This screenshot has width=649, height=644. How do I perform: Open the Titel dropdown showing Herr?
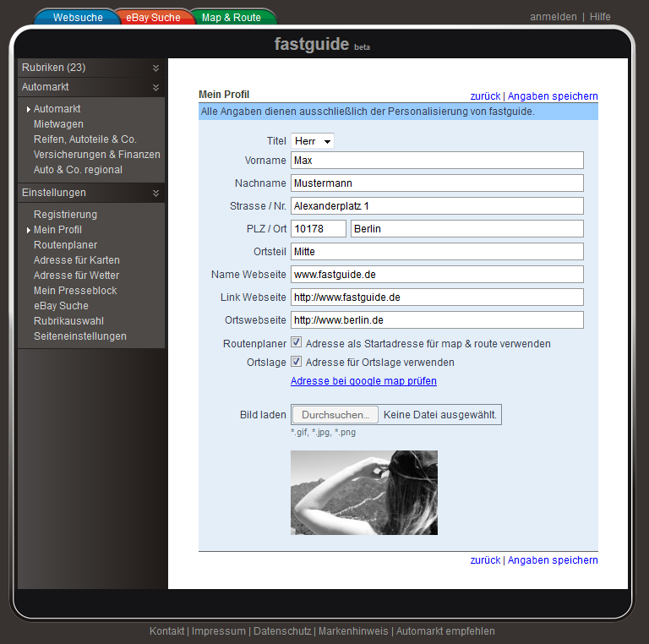313,141
